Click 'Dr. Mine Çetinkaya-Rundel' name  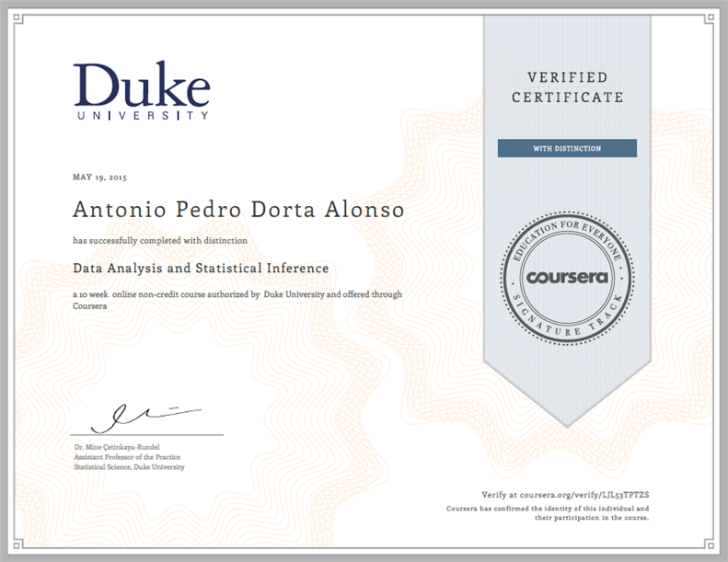pos(117,447)
